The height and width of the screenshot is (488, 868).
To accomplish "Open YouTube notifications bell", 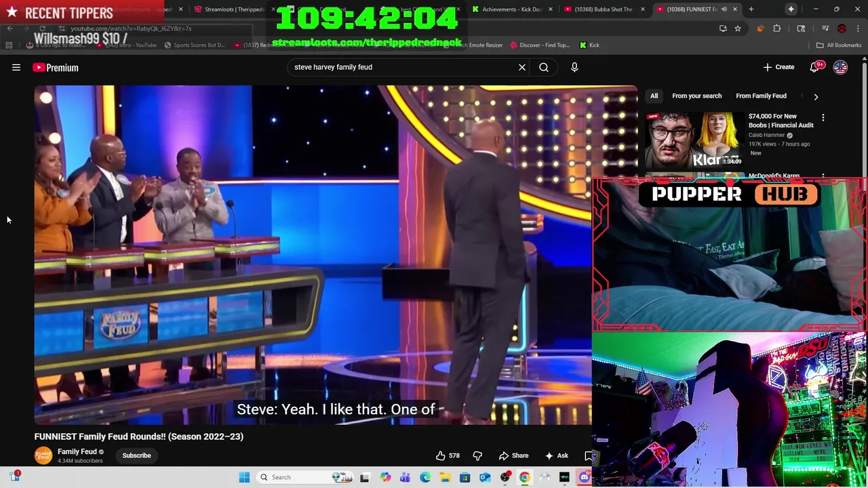I will point(815,67).
